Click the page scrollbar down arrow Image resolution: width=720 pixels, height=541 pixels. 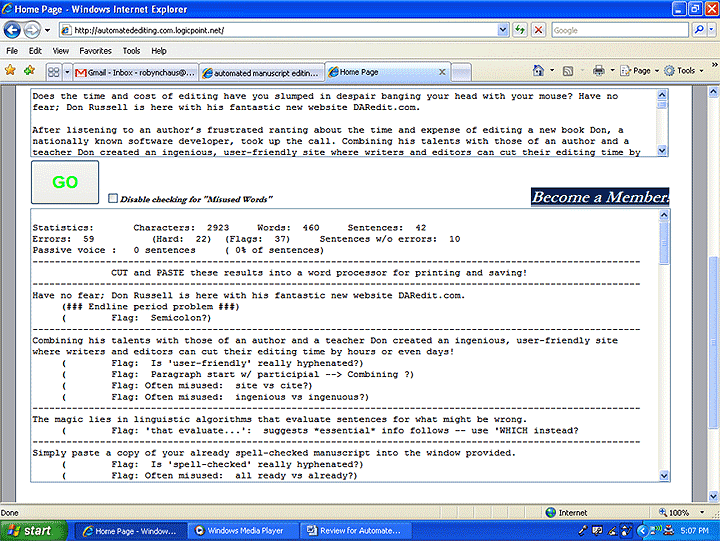(x=713, y=496)
